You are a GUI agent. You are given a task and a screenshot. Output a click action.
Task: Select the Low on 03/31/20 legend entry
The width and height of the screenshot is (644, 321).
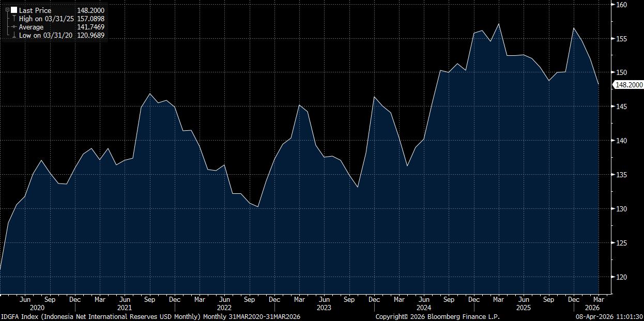tap(46, 36)
